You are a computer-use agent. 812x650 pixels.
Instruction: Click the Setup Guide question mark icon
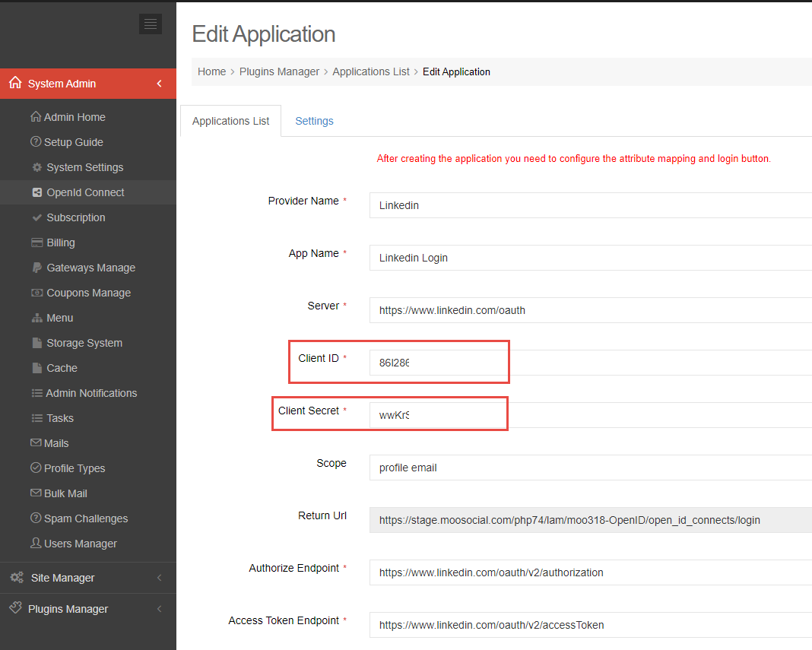[x=36, y=141]
